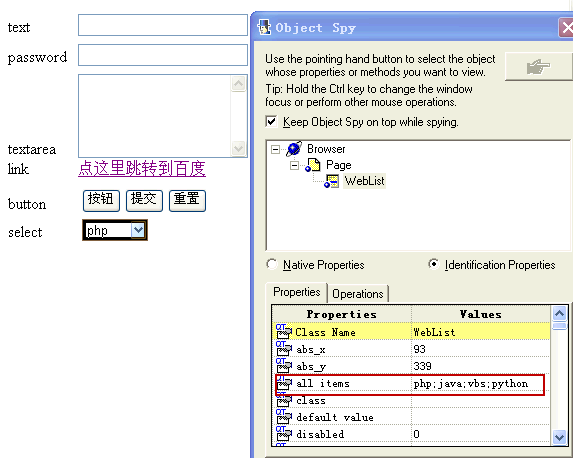Select the default value property name
This screenshot has height=458, width=573.
click(x=335, y=417)
